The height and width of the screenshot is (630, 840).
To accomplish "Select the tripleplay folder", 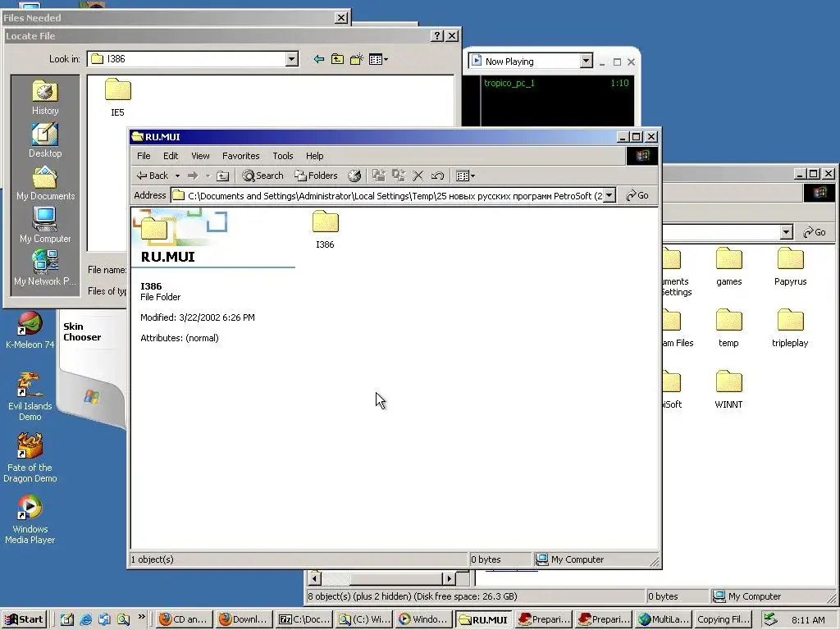I will coord(790,328).
